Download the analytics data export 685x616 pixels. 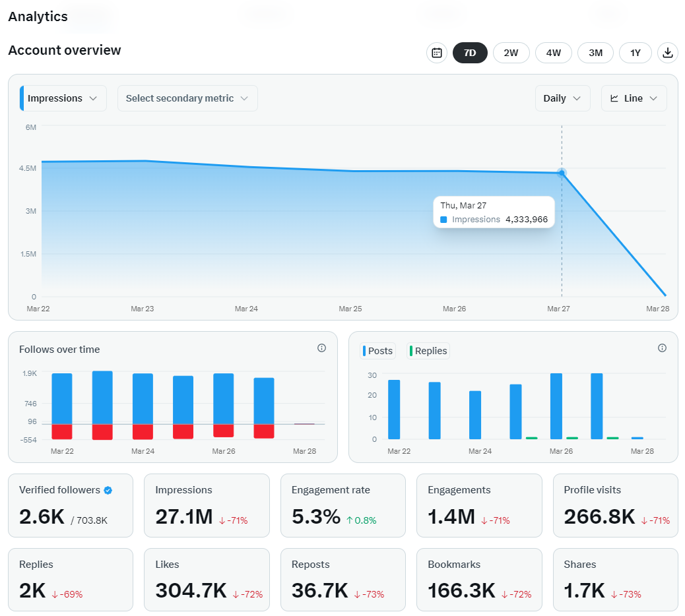coord(668,53)
